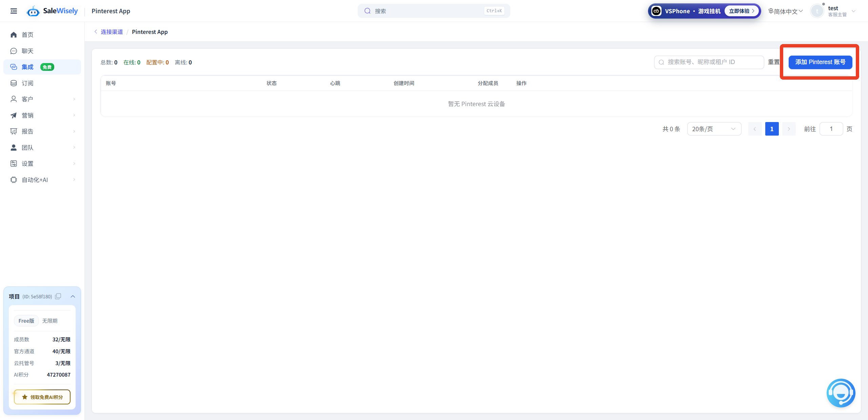Click the AI积分 value 47270087
Image resolution: width=868 pixels, height=420 pixels.
pos(59,375)
